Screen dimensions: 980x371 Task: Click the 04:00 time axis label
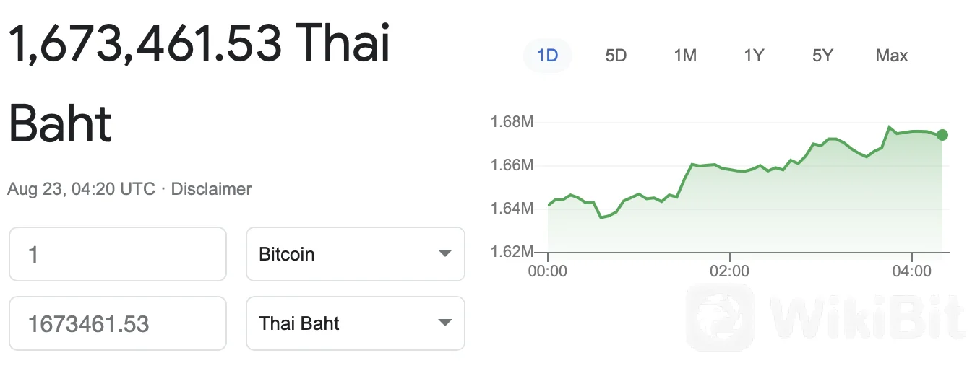click(x=912, y=272)
